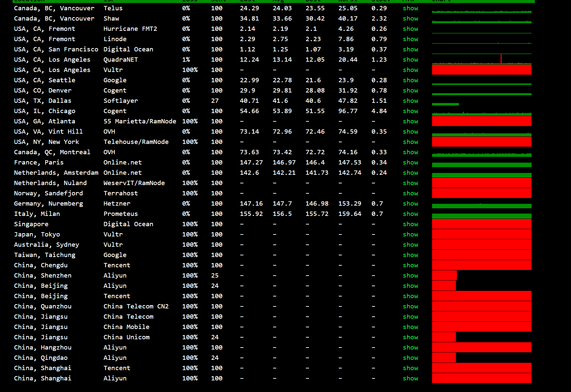The image size is (571, 392).
Task: Click the "Singapore" location text
Action: [x=31, y=224]
